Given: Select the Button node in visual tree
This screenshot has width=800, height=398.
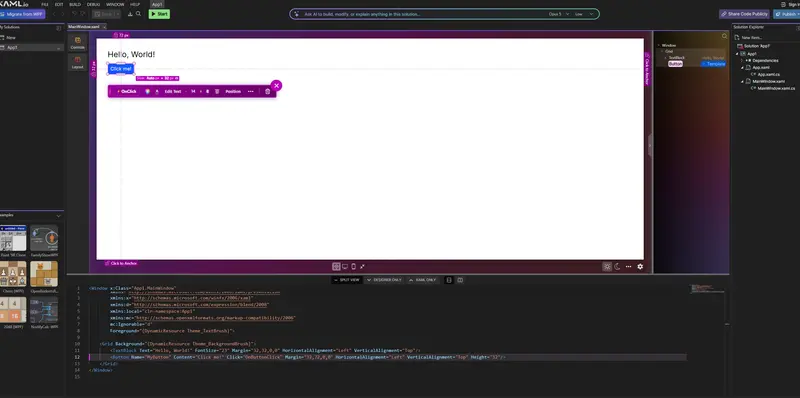Looking at the screenshot, I should (x=675, y=64).
